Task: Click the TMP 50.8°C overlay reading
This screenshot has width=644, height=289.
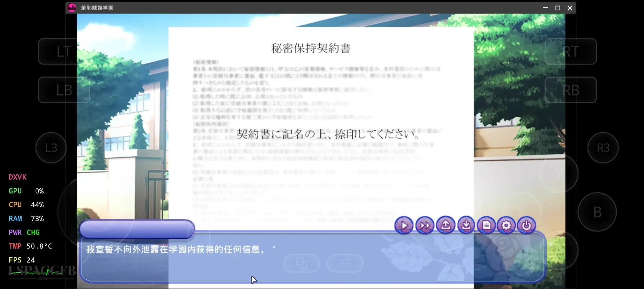Action: pyautogui.click(x=30, y=246)
